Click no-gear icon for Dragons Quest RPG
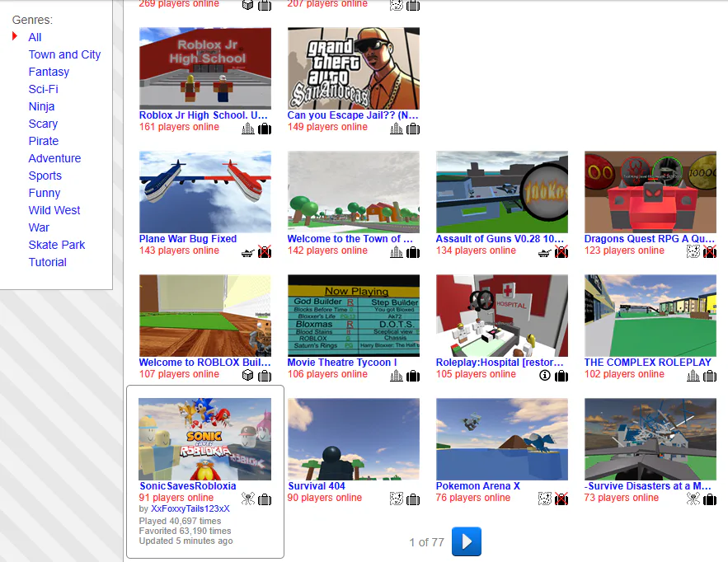Image resolution: width=728 pixels, height=562 pixels. click(710, 252)
